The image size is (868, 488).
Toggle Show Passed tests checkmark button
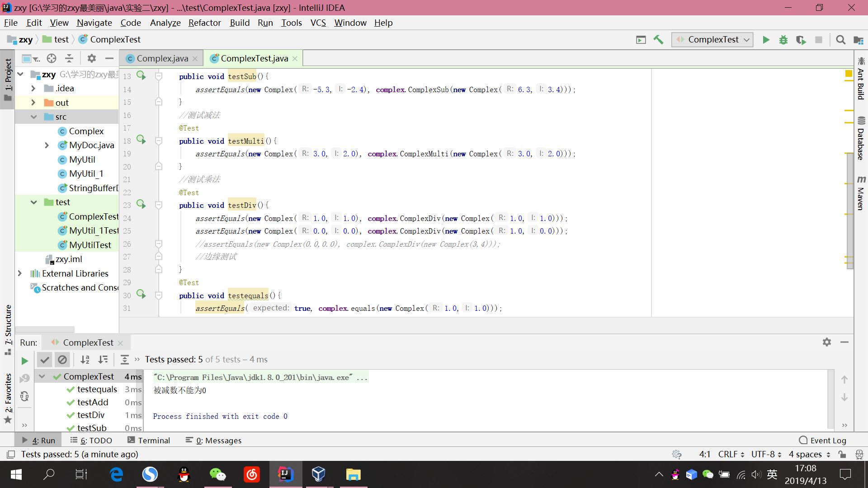tap(44, 360)
